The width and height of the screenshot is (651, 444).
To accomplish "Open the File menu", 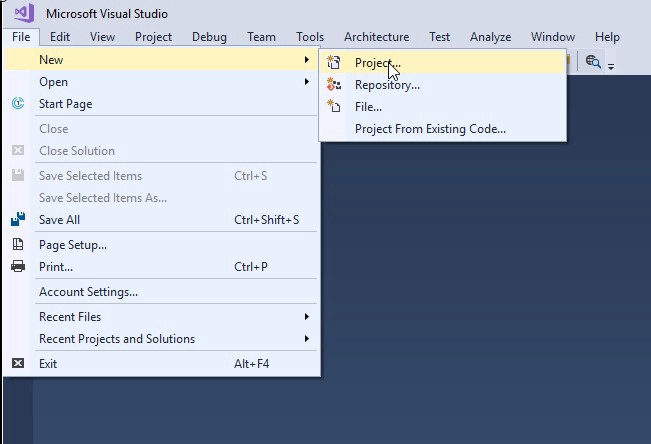I will tap(21, 37).
